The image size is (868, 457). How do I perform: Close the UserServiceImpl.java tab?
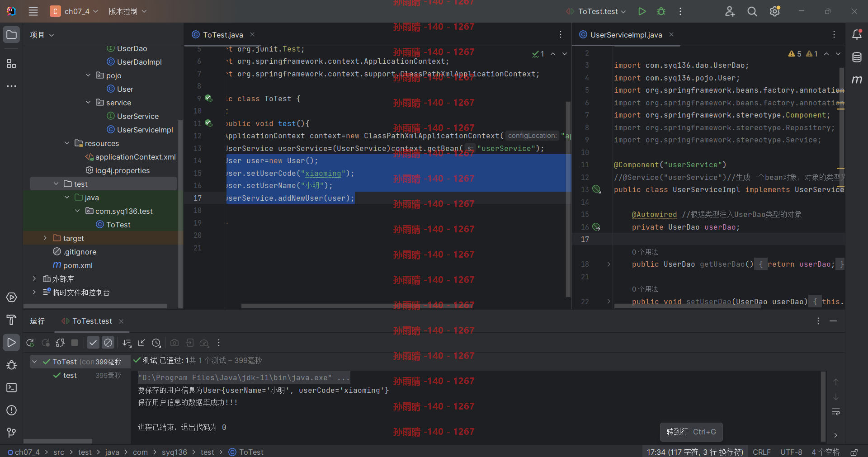(x=671, y=35)
